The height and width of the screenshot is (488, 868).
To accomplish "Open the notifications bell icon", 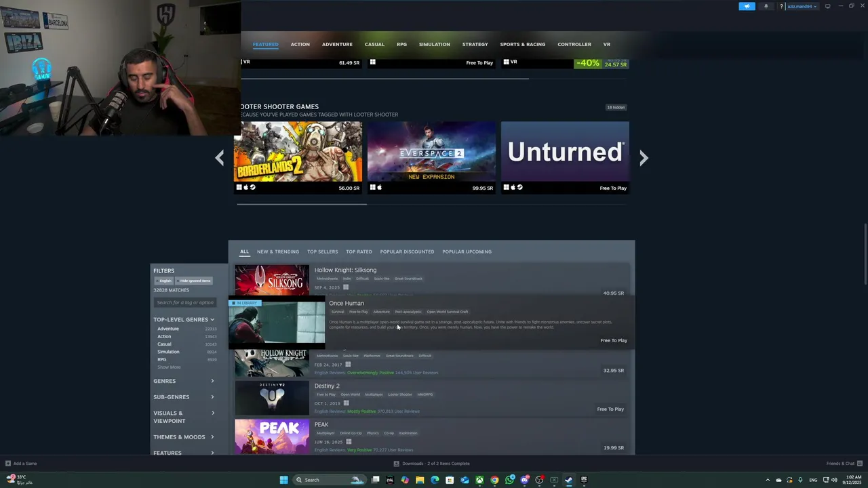I will (x=766, y=6).
